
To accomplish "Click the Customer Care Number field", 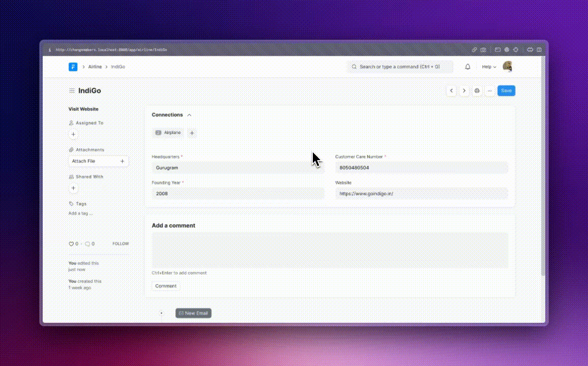I will [422, 168].
